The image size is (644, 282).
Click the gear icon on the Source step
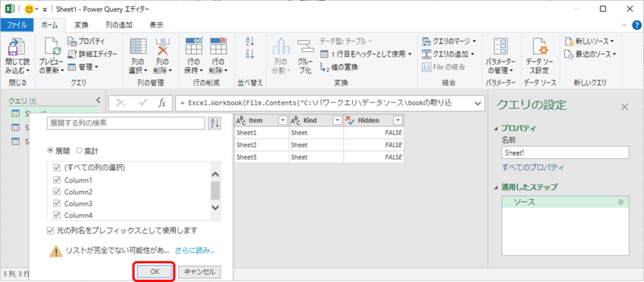point(621,202)
